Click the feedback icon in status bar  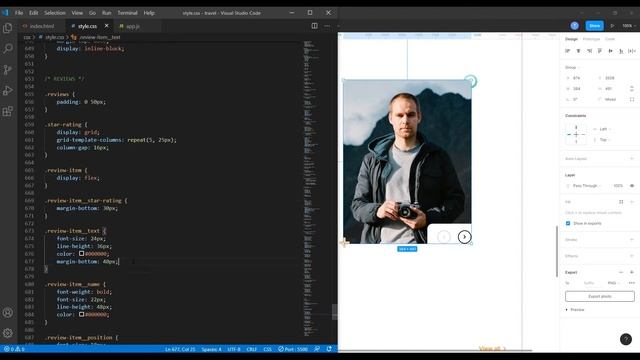[x=317, y=349]
